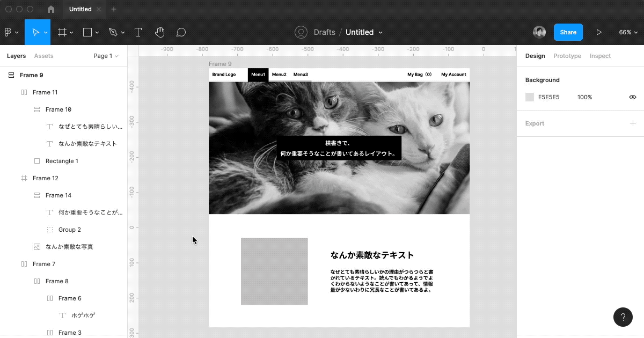Click the Drafts breadcrumb link
The image size is (644, 338).
point(324,32)
